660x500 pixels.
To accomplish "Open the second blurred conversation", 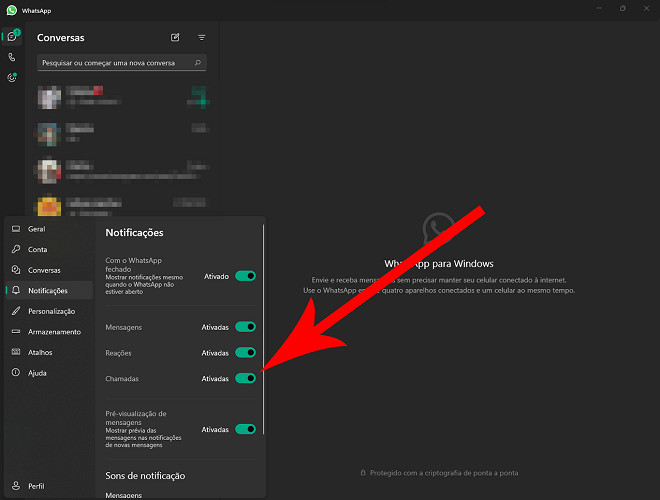I will pos(122,134).
